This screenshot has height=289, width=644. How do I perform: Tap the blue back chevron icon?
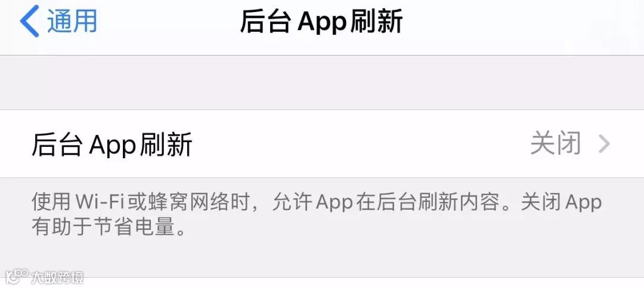click(x=30, y=21)
